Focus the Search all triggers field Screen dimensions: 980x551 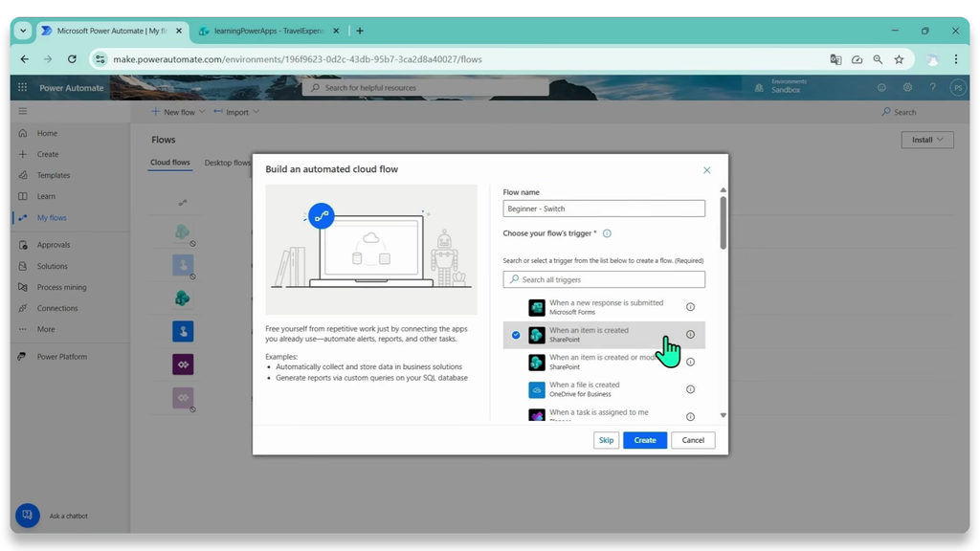604,279
